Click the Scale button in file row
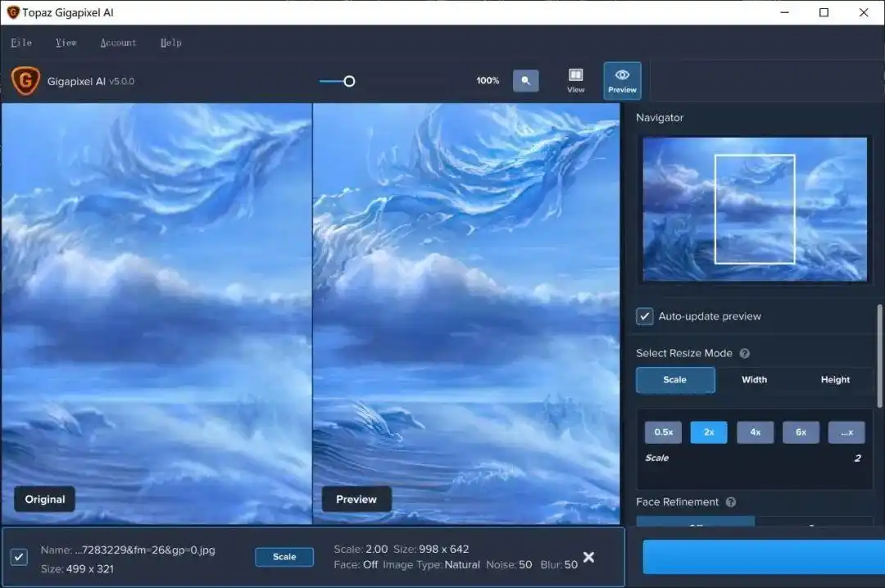This screenshot has height=588, width=885. (x=284, y=557)
